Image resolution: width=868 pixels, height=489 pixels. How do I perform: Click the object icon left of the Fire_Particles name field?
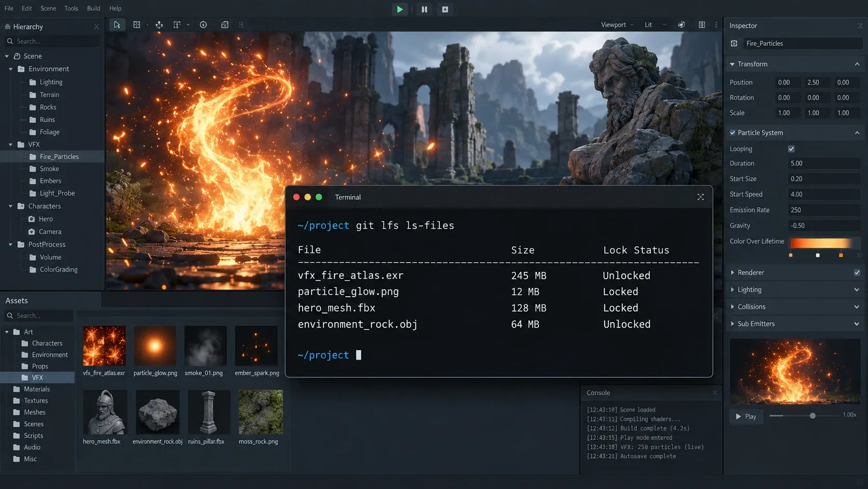pos(734,44)
